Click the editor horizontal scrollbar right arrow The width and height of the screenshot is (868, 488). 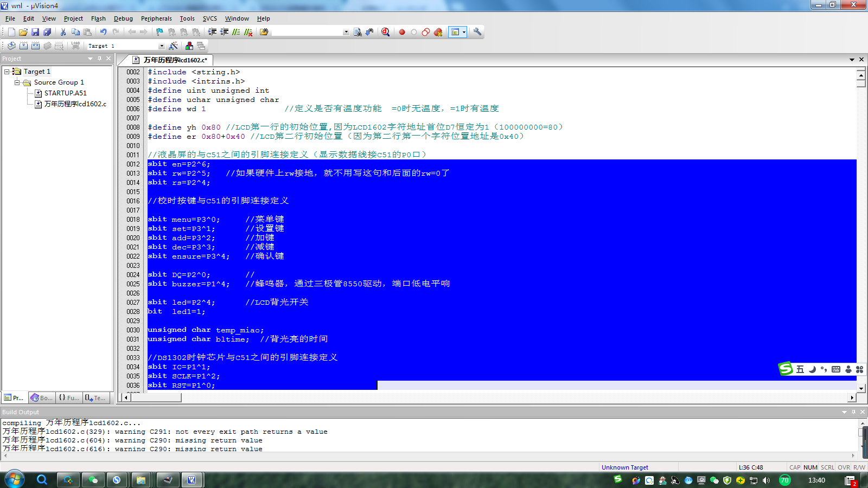852,397
